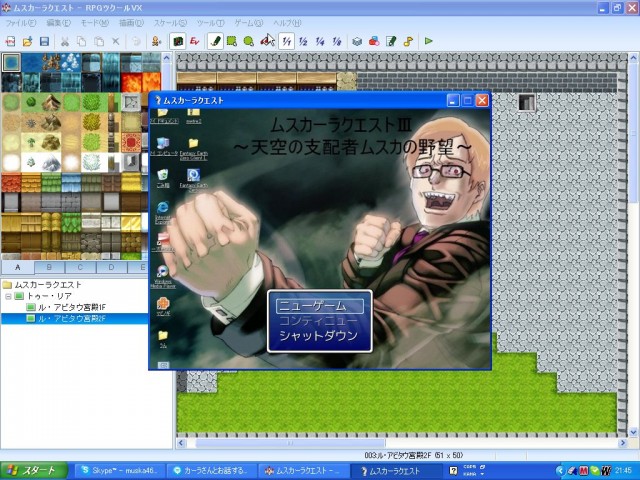The height and width of the screenshot is (480, 640).
Task: Click the W tray icon near the clock
Action: click(x=606, y=471)
